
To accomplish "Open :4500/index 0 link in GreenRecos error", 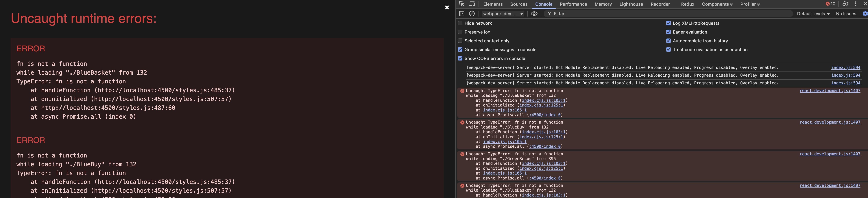I will tap(545, 178).
